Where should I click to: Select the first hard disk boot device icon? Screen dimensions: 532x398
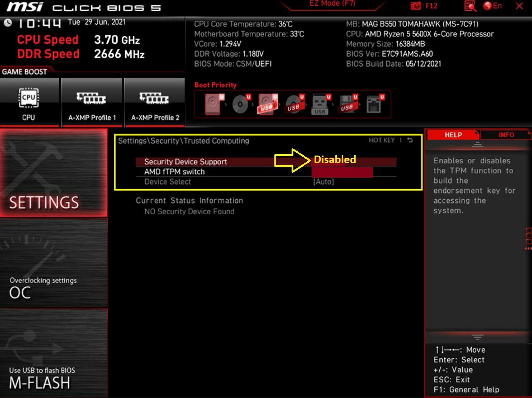pyautogui.click(x=214, y=104)
